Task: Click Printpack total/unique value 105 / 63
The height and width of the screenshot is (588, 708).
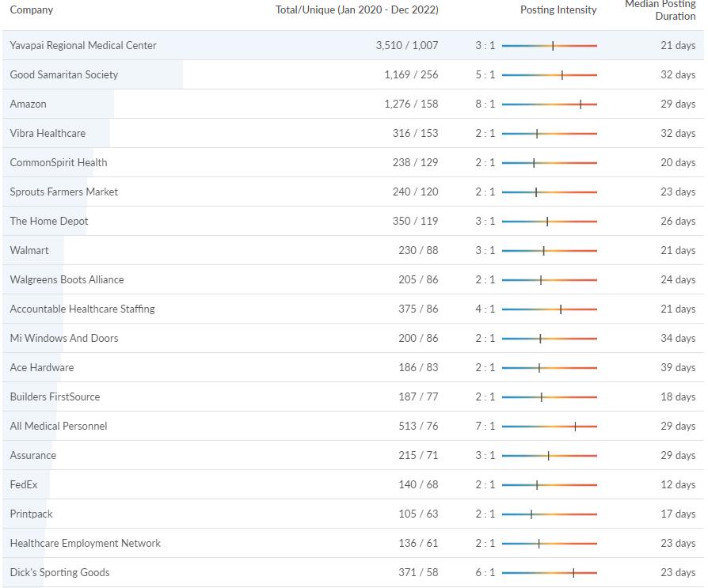Action: [x=418, y=514]
